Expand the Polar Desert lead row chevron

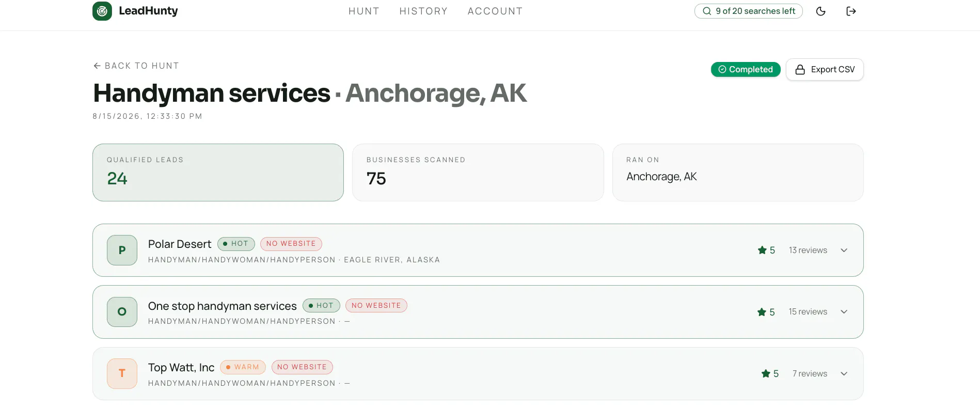(844, 250)
